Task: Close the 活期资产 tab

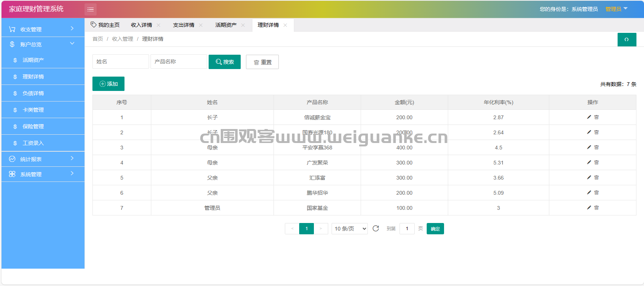Action: [x=243, y=25]
